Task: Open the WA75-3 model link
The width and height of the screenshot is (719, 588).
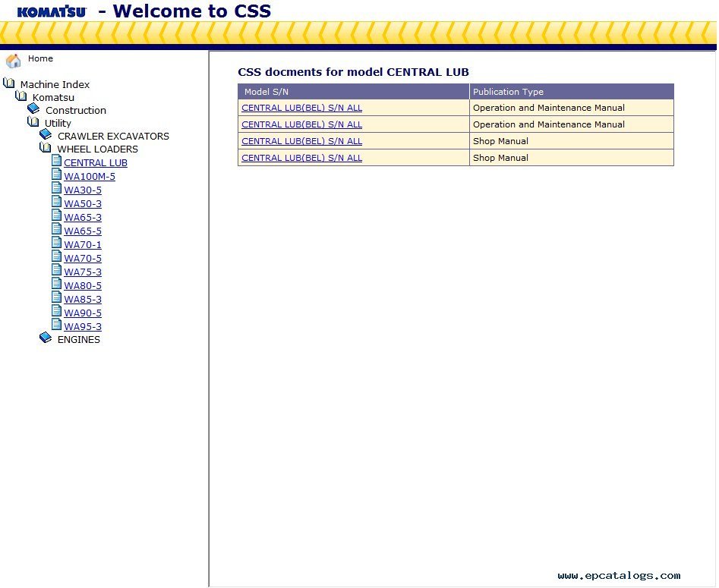Action: pyautogui.click(x=83, y=272)
